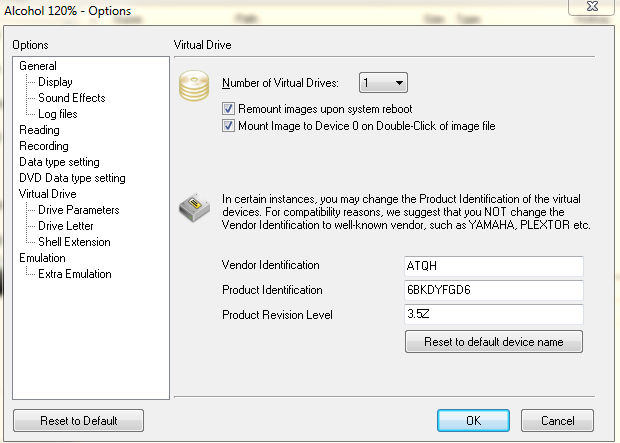
Task: Toggle Remount images upon system reboot
Action: pyautogui.click(x=228, y=109)
